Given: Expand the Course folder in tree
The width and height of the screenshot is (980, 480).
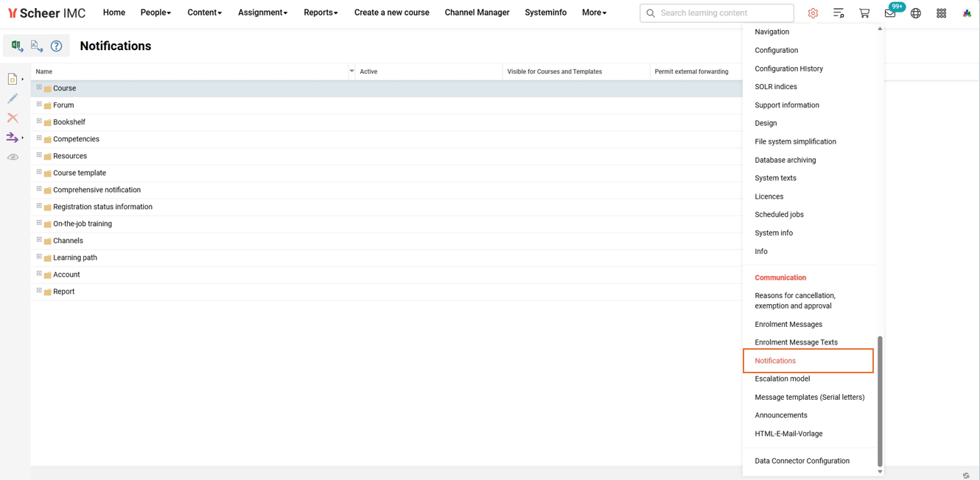Looking at the screenshot, I should 39,88.
